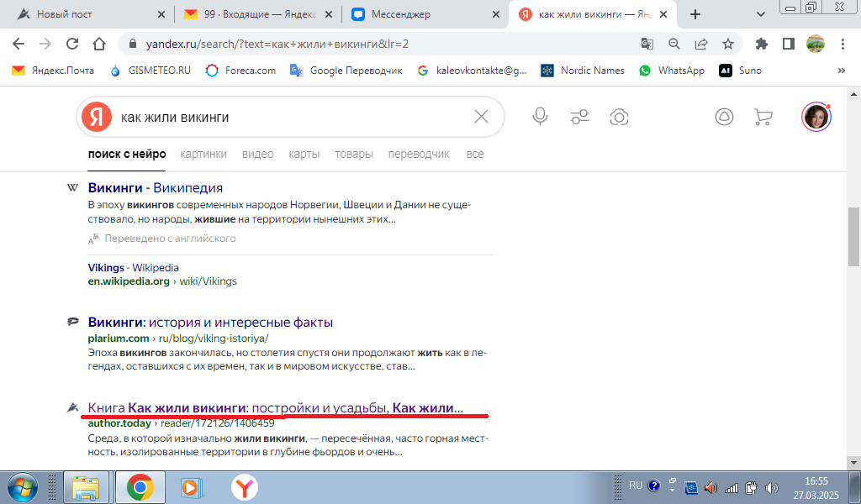The width and height of the screenshot is (861, 504).
Task: Open media player in taskbar
Action: tap(191, 487)
